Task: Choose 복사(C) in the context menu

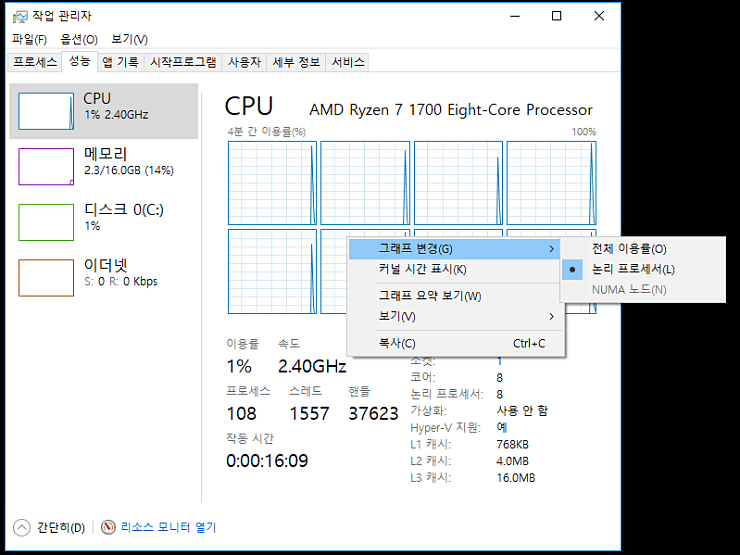Action: [x=456, y=343]
